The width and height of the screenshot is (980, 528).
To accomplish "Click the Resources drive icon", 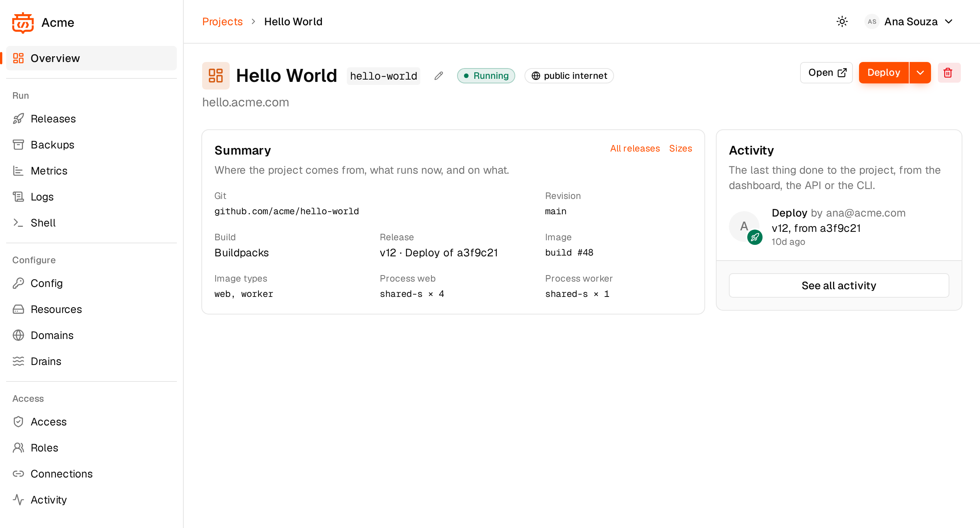I will point(18,309).
